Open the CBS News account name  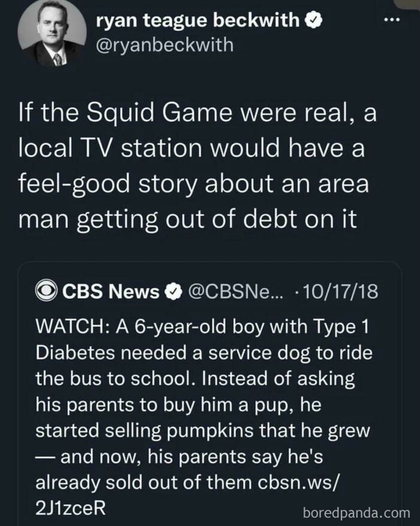point(111,291)
